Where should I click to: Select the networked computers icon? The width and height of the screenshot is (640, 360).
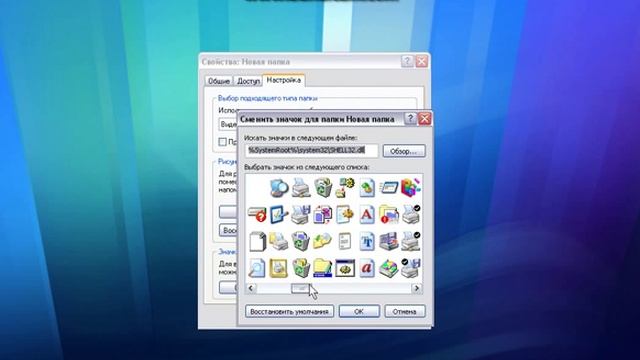click(x=389, y=241)
